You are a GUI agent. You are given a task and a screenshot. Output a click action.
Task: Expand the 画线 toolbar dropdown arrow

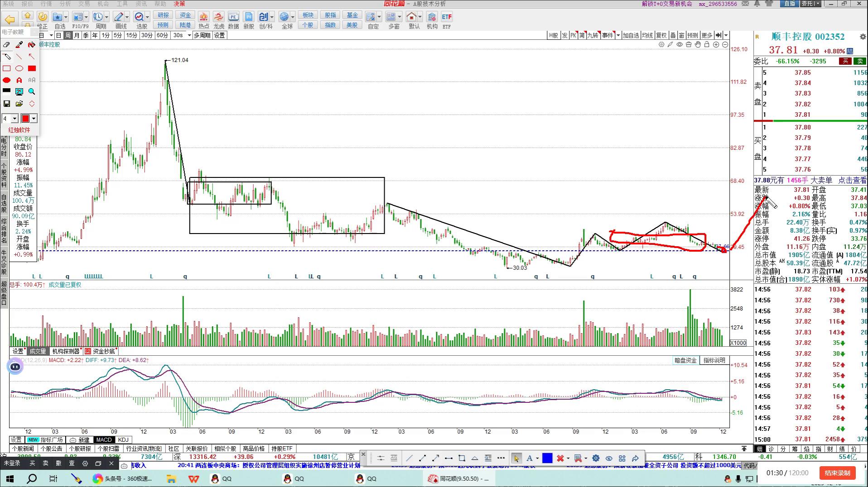click(127, 17)
